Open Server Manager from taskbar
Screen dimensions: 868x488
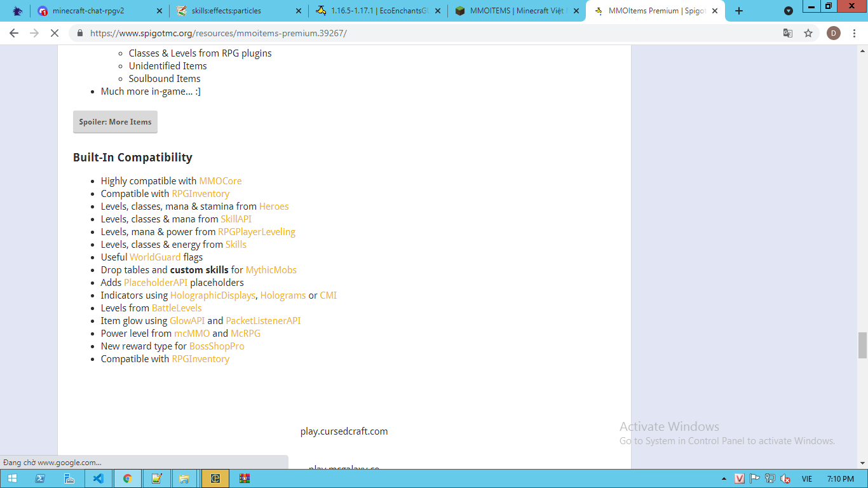(69, 478)
